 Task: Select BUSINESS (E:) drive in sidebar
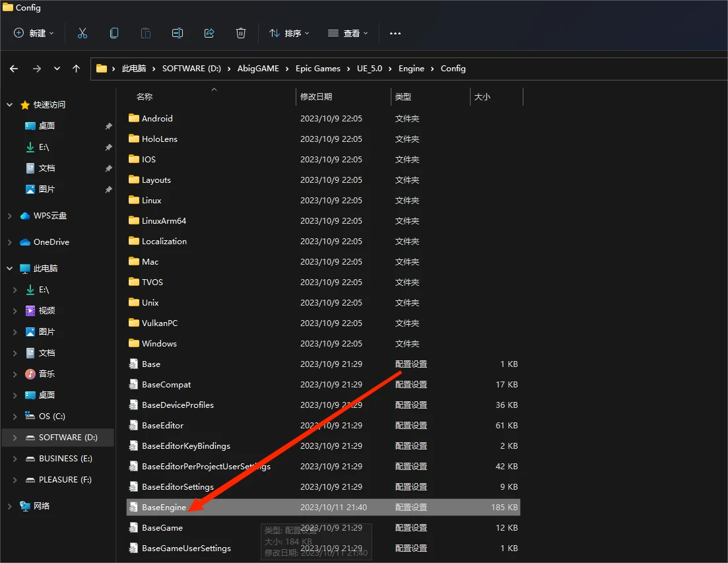(x=65, y=459)
